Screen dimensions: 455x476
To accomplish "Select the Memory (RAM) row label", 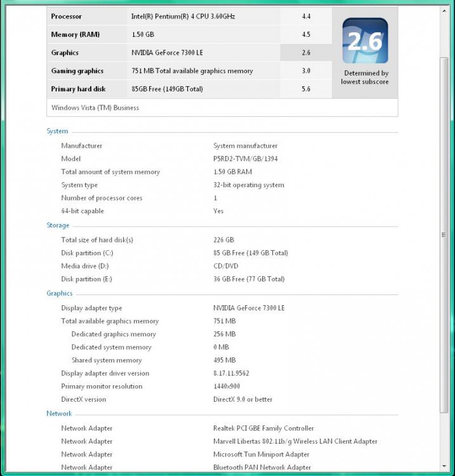I will coord(76,35).
